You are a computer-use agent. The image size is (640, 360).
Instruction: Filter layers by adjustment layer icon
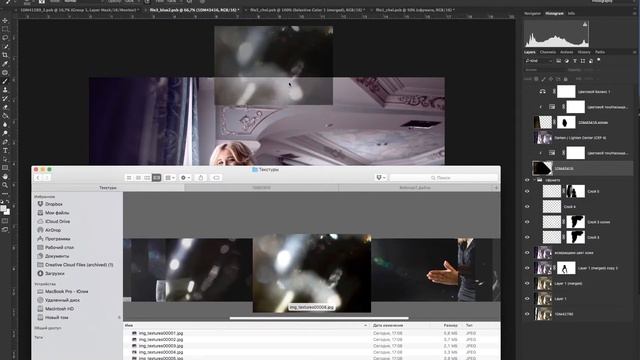click(567, 61)
